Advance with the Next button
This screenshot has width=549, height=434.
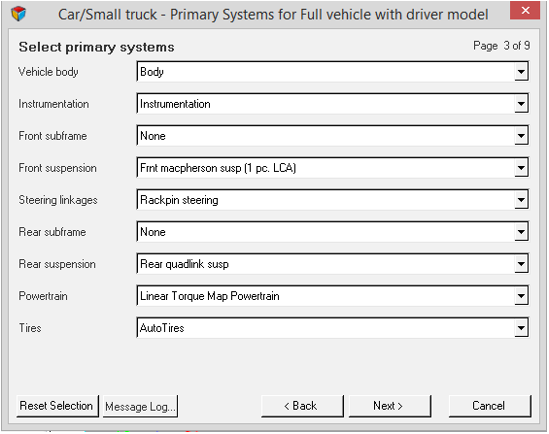390,406
